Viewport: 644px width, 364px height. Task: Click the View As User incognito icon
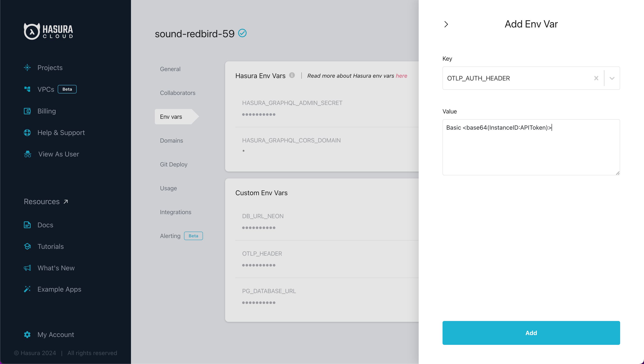coord(27,154)
